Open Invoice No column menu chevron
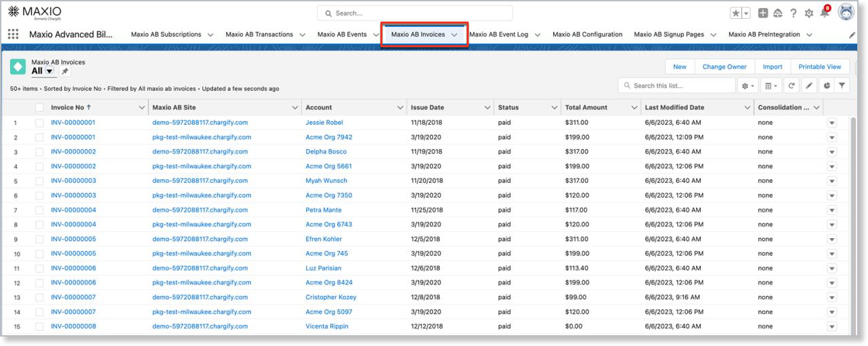This screenshot has height=346, width=868. (x=142, y=107)
